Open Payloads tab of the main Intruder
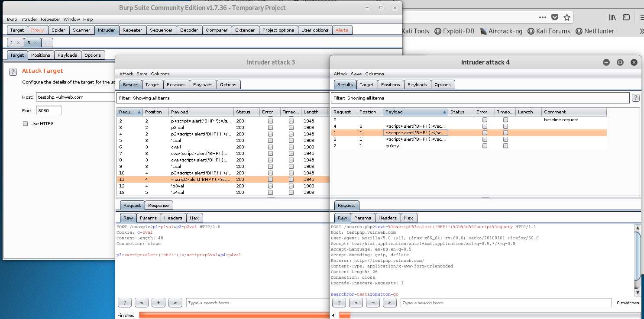Viewport: 644px width, 319px height. [67, 55]
